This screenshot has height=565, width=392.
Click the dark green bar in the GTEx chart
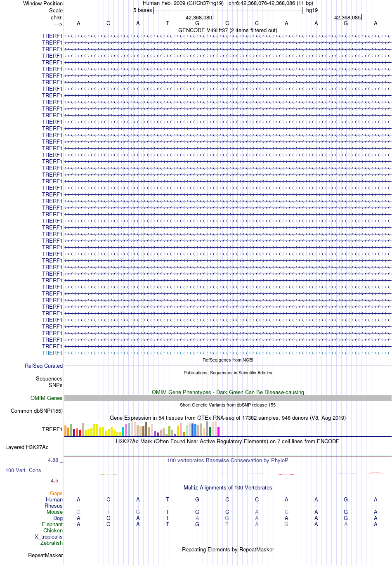click(210, 431)
